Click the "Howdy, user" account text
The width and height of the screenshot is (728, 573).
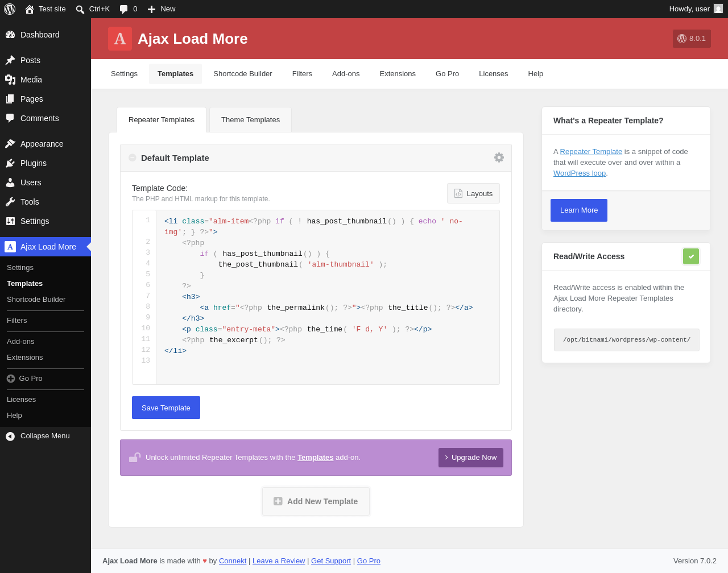pyautogui.click(x=689, y=9)
